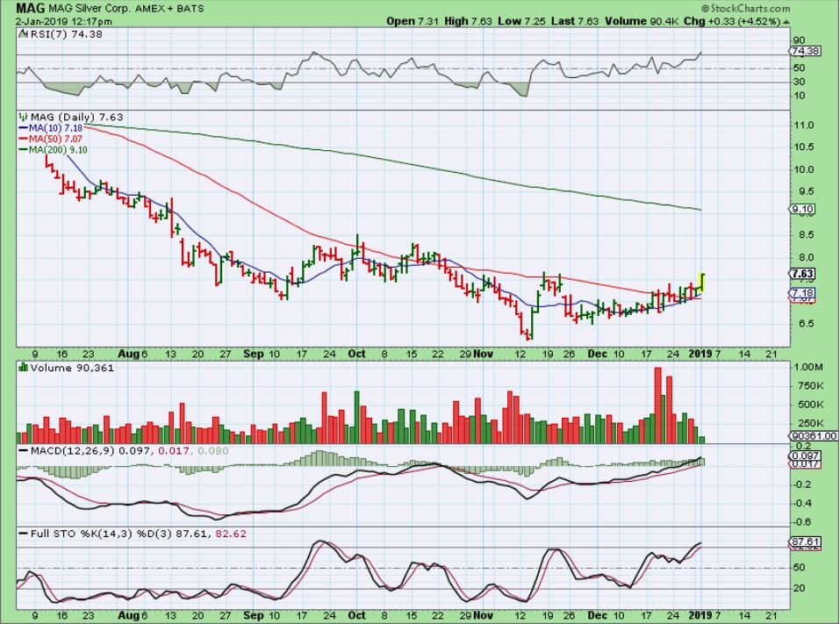
Task: Click the 2019 label on price chart axis
Action: (700, 354)
